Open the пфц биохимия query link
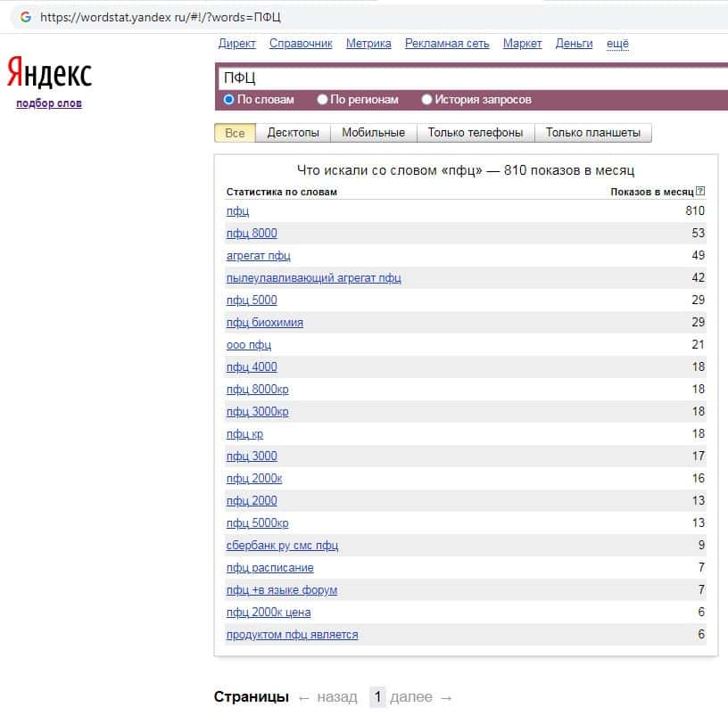Viewport: 728px width, 724px height. (264, 323)
